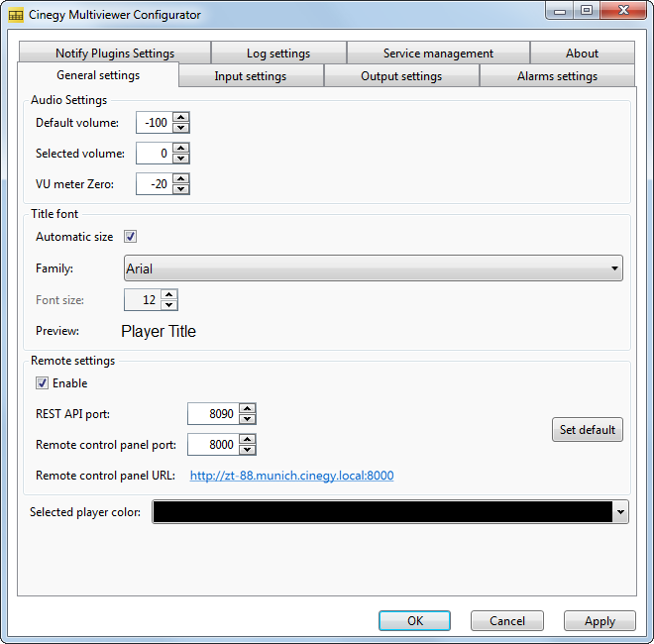
Task: Open the font Family dropdown showing Arial
Action: coord(374,268)
